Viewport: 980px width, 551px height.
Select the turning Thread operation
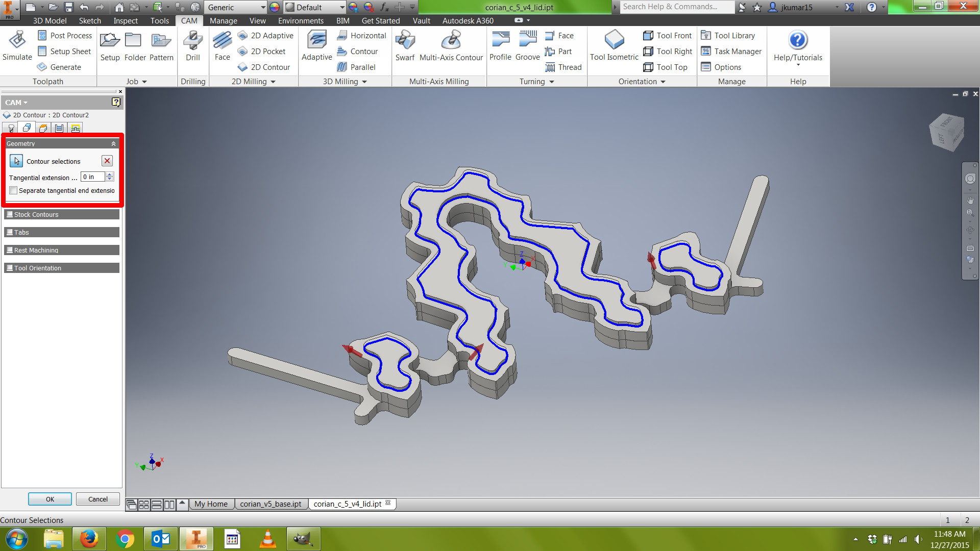tap(563, 67)
